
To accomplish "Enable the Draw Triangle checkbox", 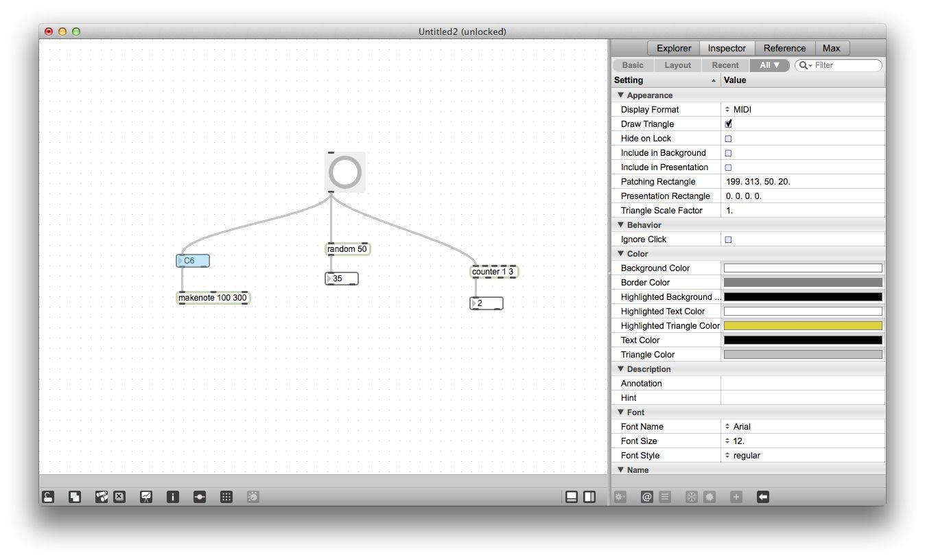I will (728, 124).
